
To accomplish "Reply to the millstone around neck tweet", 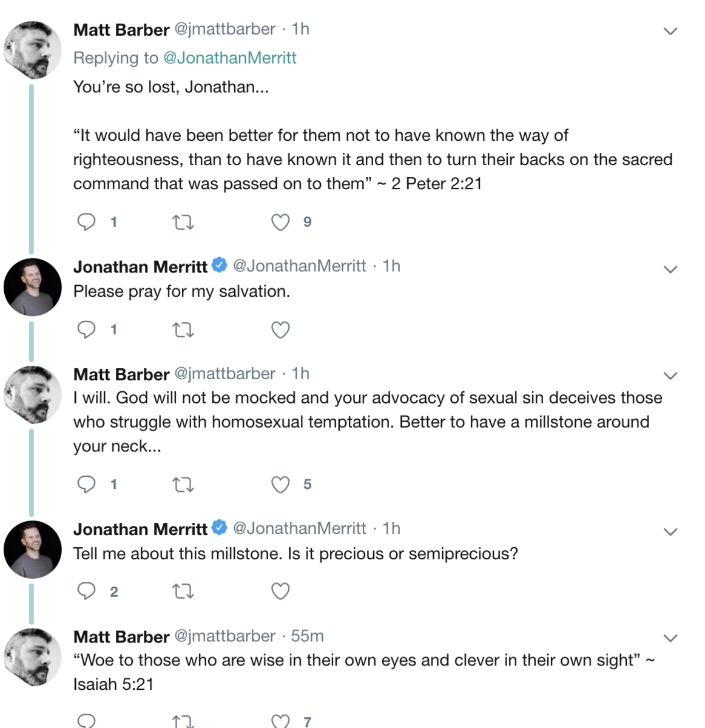I will (86, 484).
